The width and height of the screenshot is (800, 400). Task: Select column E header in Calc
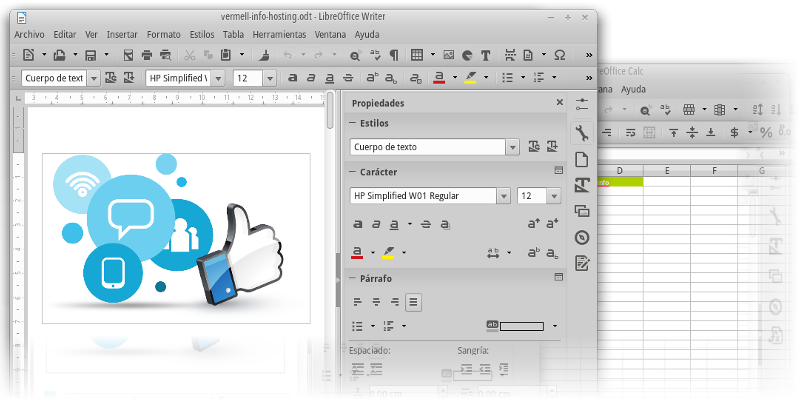(x=667, y=170)
